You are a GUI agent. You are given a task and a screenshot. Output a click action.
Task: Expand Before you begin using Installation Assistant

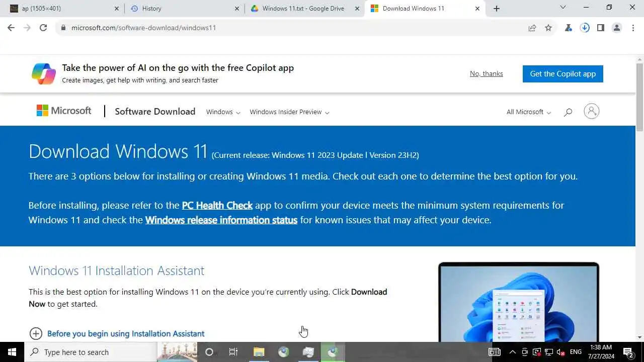coord(117,333)
